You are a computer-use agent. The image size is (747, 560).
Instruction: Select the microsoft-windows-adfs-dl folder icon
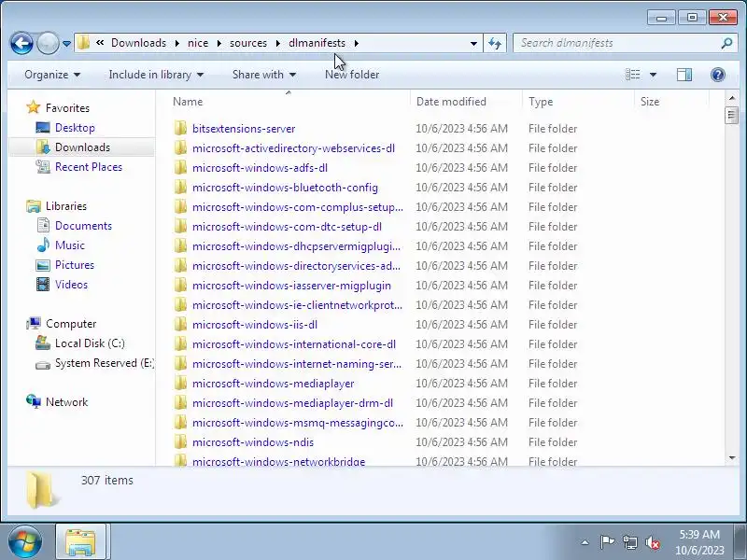pos(180,167)
